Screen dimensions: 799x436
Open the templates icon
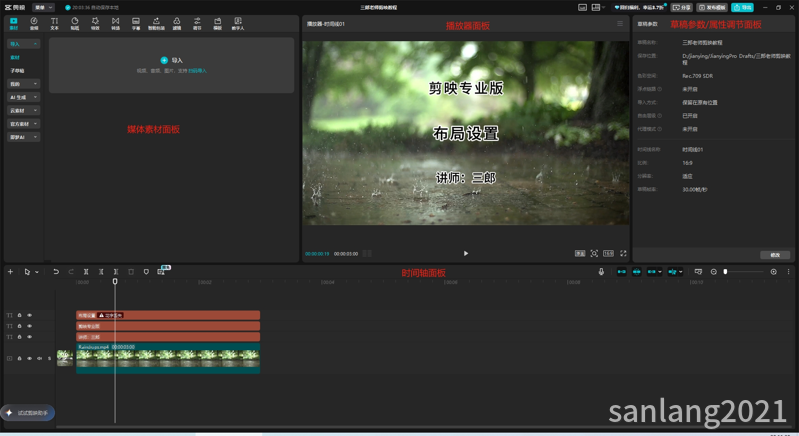[218, 21]
